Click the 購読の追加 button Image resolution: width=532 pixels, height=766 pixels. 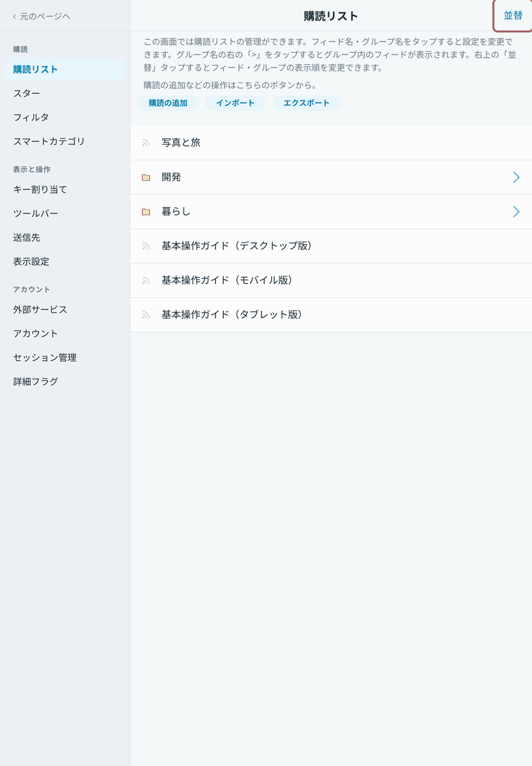click(168, 103)
